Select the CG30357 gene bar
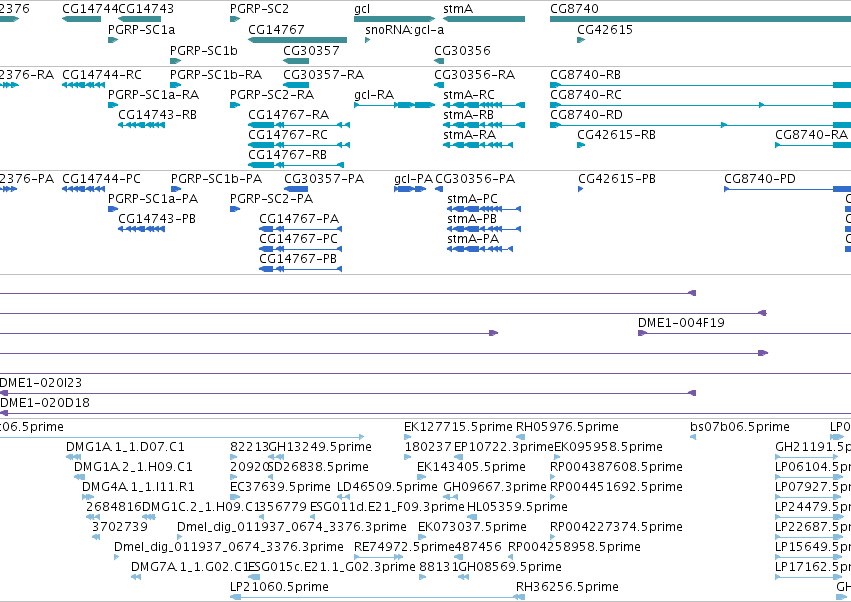The image size is (851, 602). tap(296, 61)
